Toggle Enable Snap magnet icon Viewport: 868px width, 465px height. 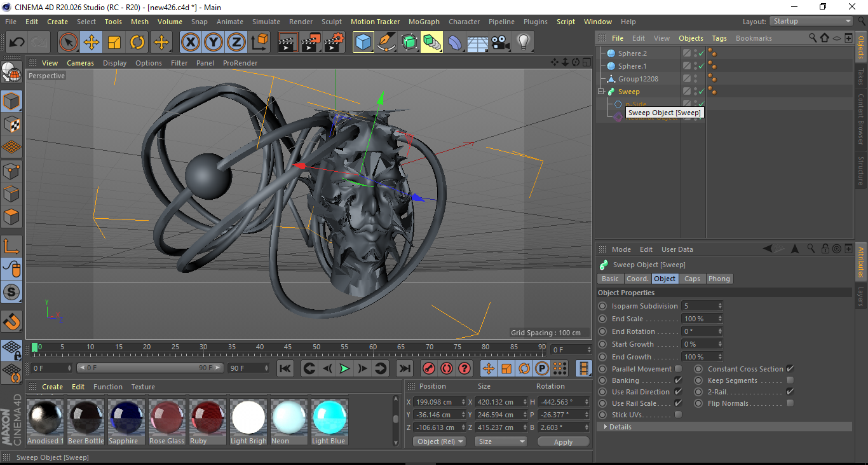(x=11, y=322)
